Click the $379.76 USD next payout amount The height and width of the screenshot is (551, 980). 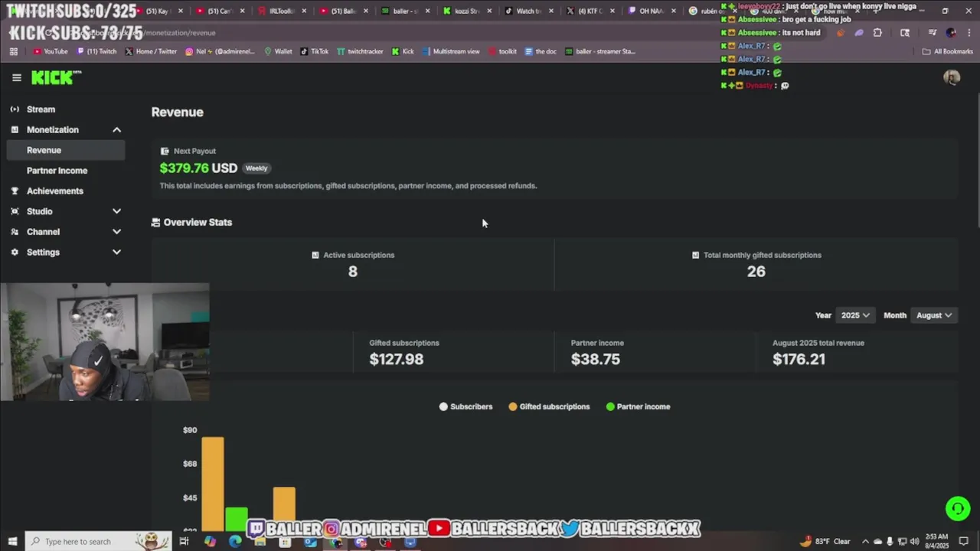(198, 168)
